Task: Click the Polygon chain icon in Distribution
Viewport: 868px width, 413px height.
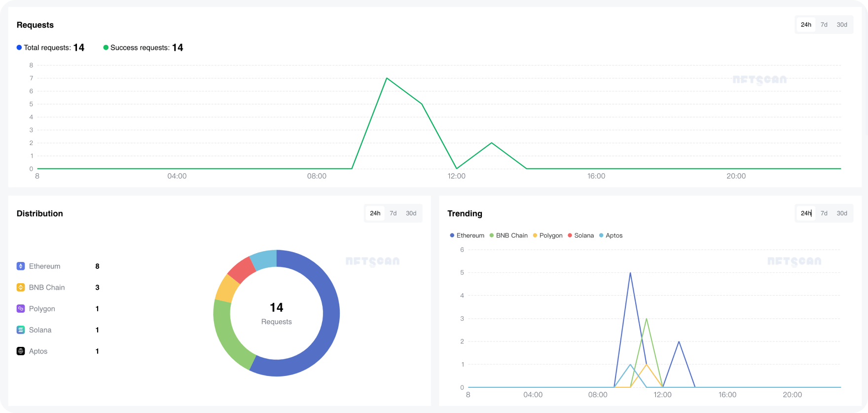Action: tap(21, 308)
